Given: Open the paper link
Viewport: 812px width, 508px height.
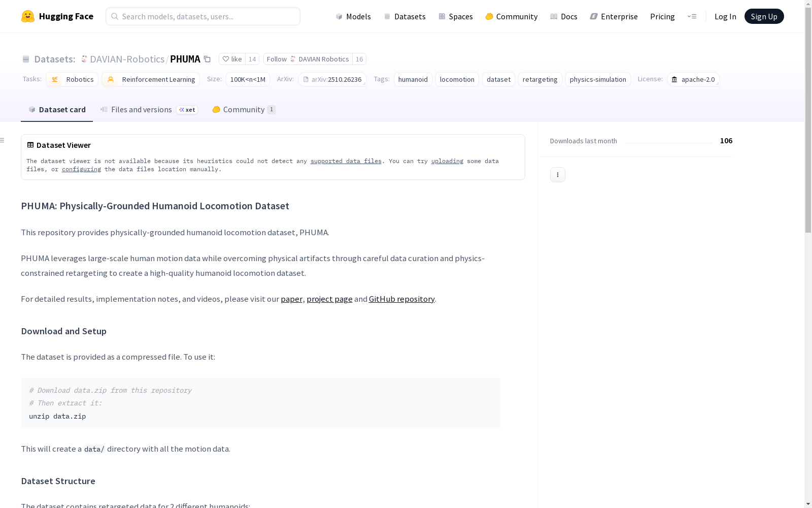Looking at the screenshot, I should (x=291, y=299).
